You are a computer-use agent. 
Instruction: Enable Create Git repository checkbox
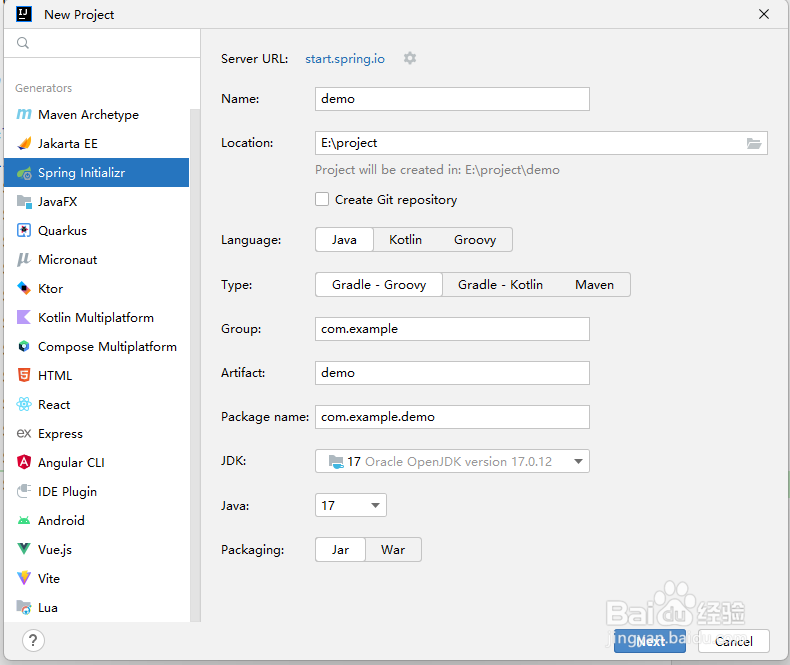[x=322, y=199]
